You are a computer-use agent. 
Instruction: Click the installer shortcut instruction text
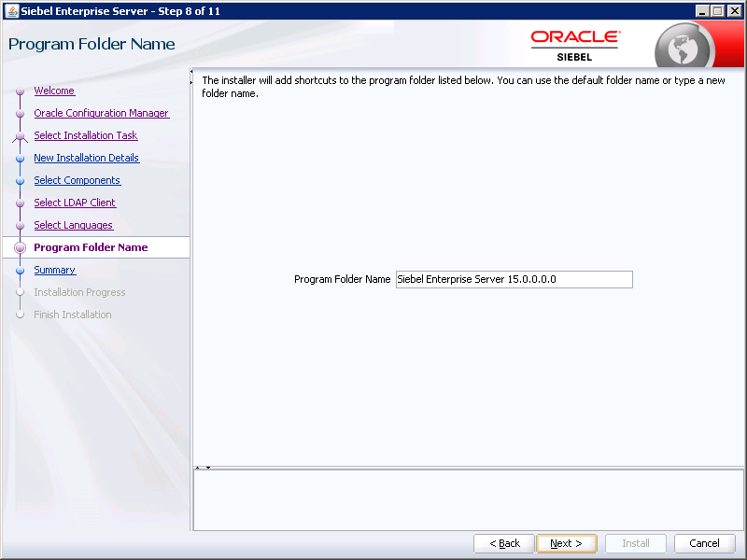click(463, 87)
